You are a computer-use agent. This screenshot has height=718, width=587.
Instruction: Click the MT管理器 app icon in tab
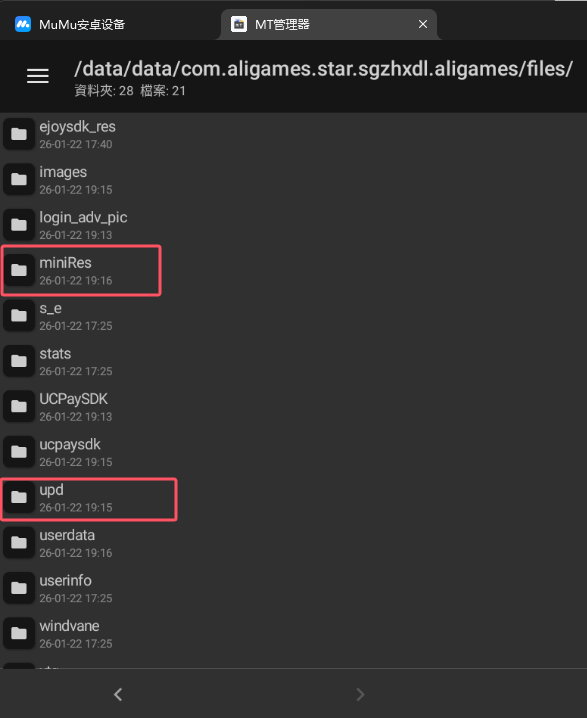pos(239,24)
